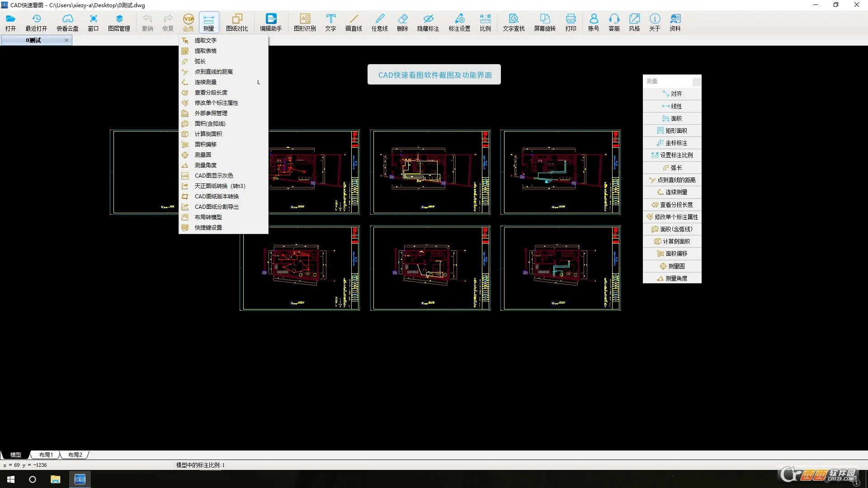The image size is (868, 488).
Task: Open the 文字查找 text search tool
Action: 513,22
